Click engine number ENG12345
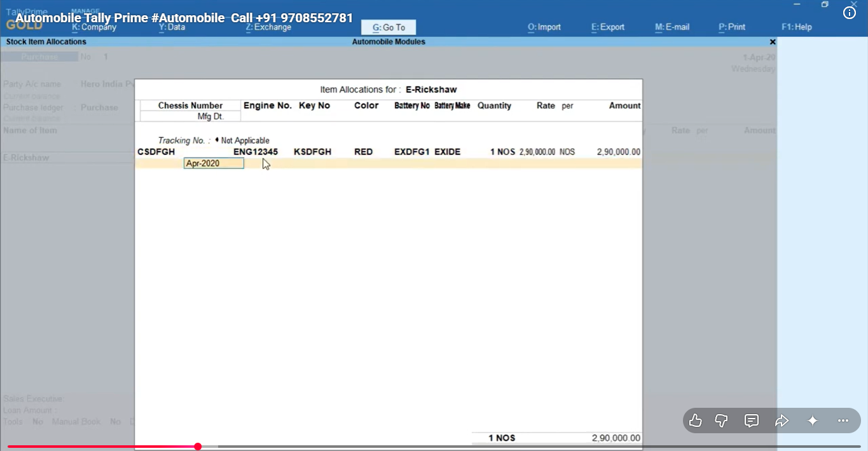This screenshot has width=868, height=451. tap(256, 152)
